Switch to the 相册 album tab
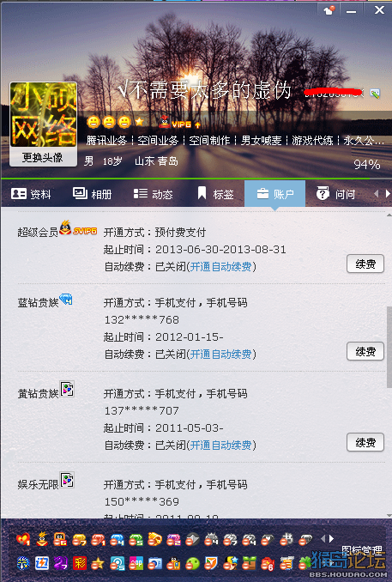This screenshot has height=582, width=392. point(93,194)
